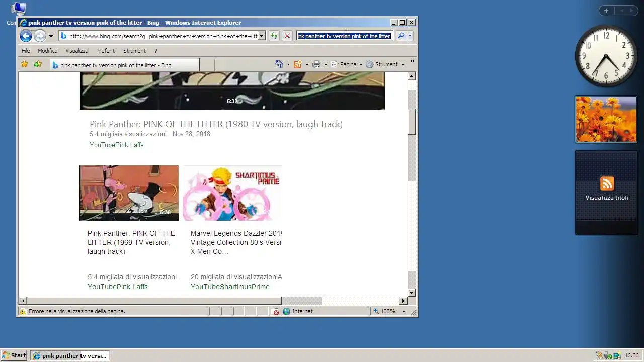Click YouTubePink Laffs under the 1980 video
644x362 pixels.
[117, 145]
